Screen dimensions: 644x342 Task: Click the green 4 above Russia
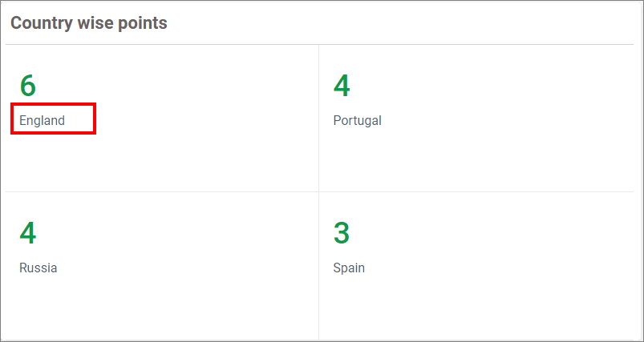[x=28, y=233]
